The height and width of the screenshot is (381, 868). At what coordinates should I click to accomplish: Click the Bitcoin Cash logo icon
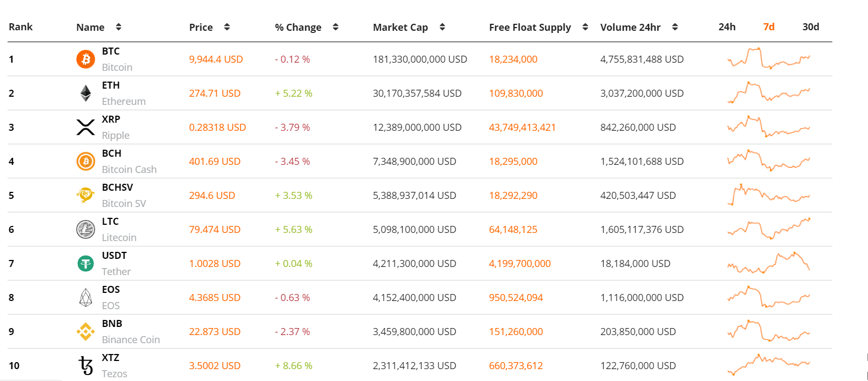(85, 161)
